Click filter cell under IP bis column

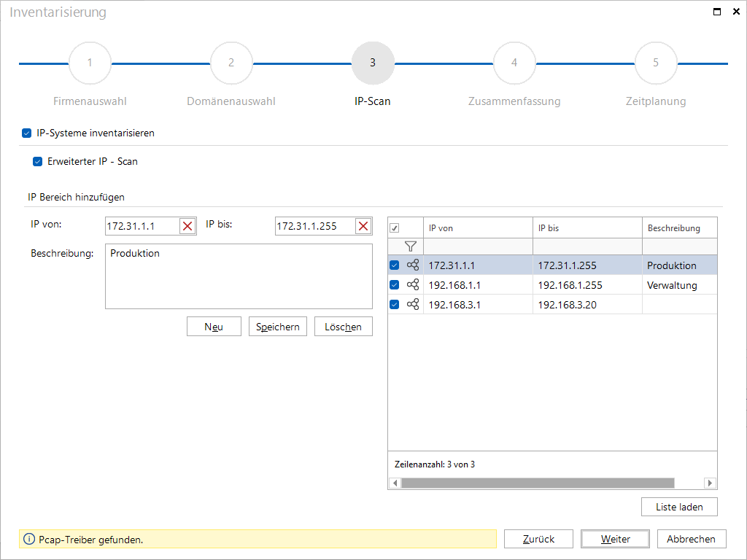[587, 246]
